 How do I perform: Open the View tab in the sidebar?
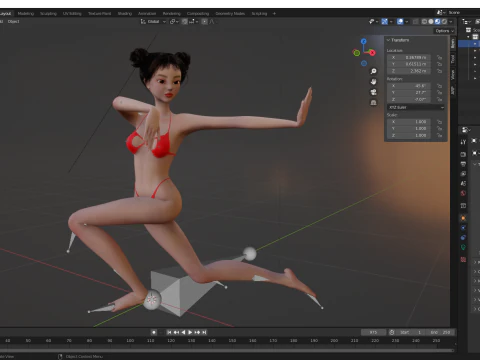(453, 75)
